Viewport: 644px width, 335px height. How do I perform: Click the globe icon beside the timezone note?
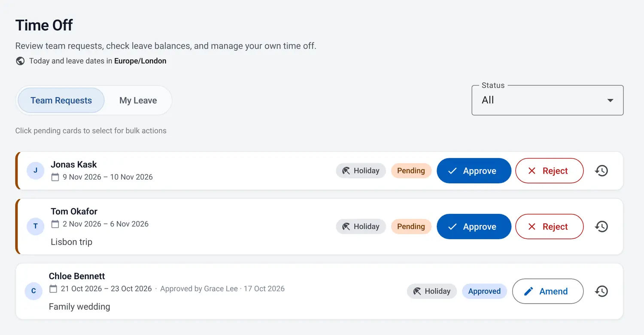click(x=20, y=61)
